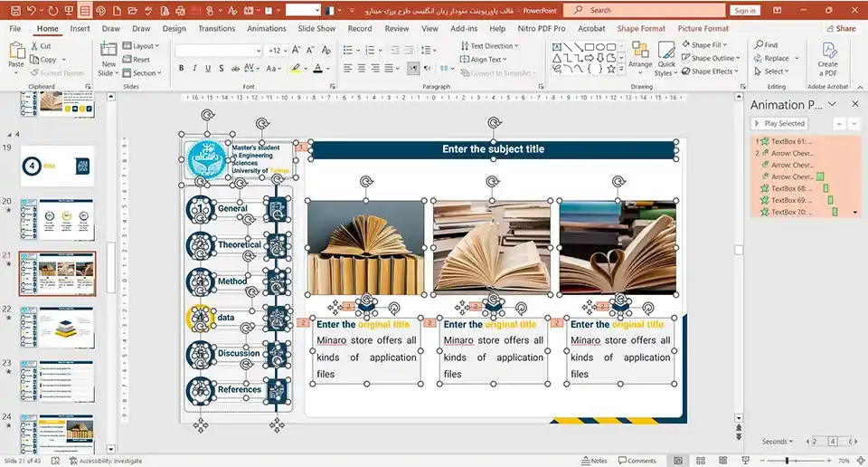Open Shape Effects dropdown
The image size is (868, 467).
710,71
